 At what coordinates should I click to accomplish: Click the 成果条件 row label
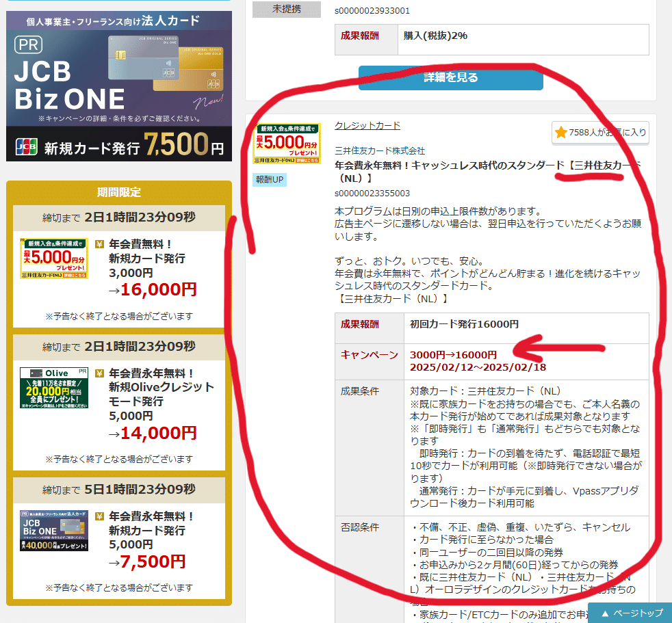click(359, 391)
